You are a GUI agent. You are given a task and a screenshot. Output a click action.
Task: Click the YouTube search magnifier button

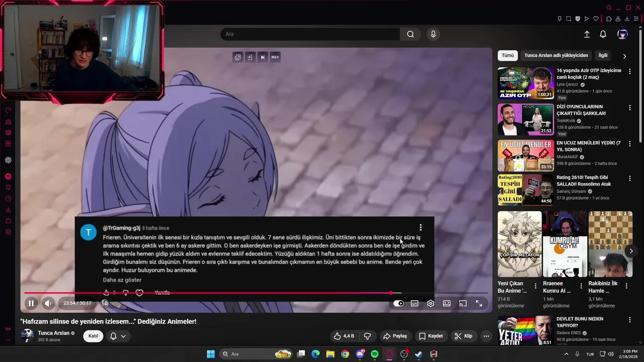411,34
